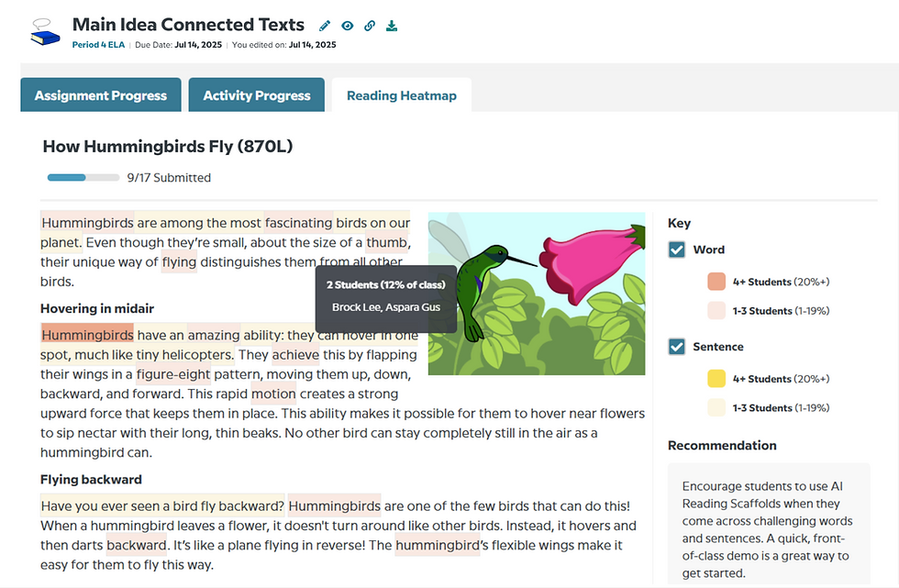Image resolution: width=899 pixels, height=588 pixels.
Task: Click the light pink 1-3 Students word swatch
Action: pyautogui.click(x=716, y=311)
